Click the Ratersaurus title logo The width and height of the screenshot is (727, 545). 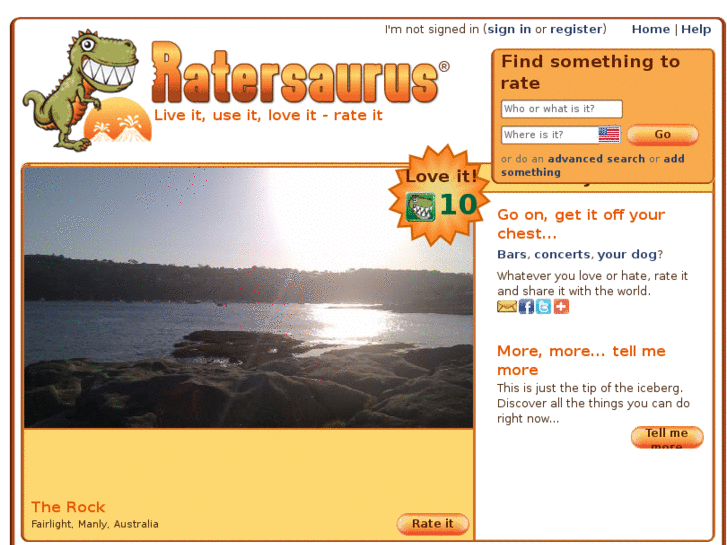(299, 73)
